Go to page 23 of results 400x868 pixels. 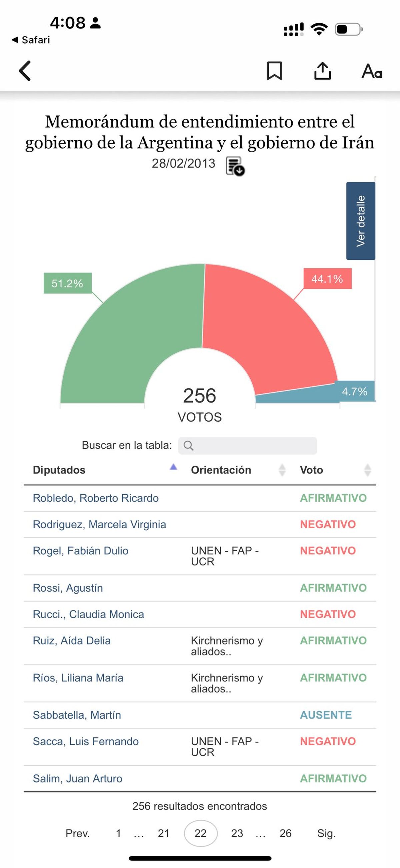click(237, 833)
